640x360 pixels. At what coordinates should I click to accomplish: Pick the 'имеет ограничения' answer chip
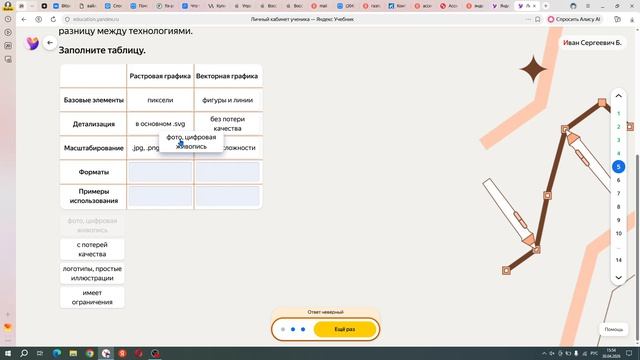(x=92, y=298)
